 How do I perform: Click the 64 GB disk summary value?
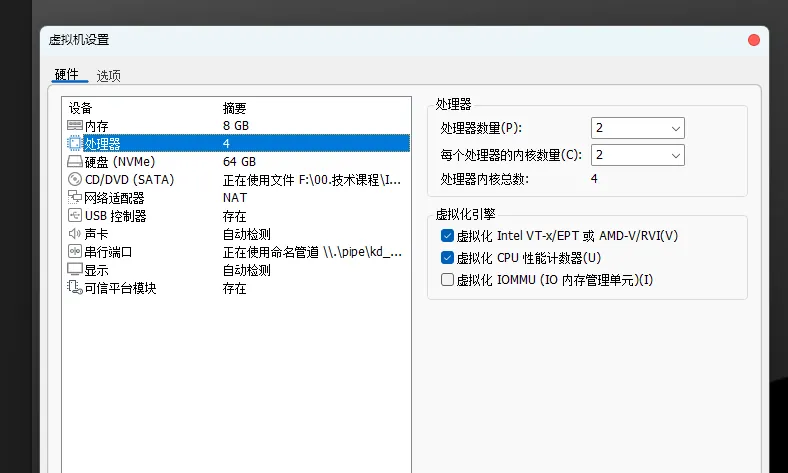click(x=239, y=162)
